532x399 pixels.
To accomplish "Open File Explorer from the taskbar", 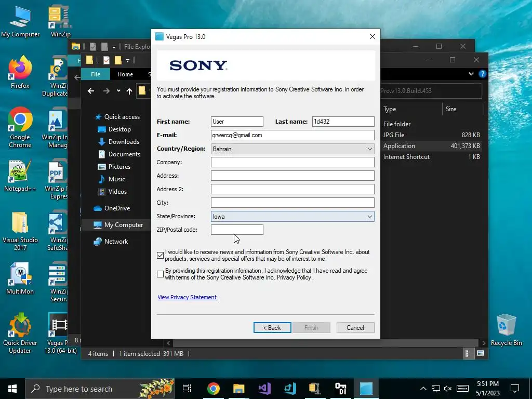I will 239,389.
